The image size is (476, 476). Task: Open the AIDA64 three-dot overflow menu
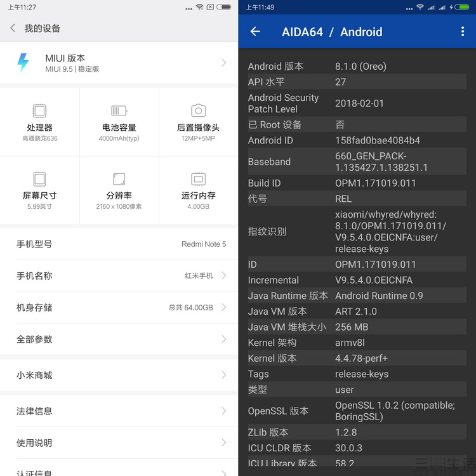coord(462,32)
